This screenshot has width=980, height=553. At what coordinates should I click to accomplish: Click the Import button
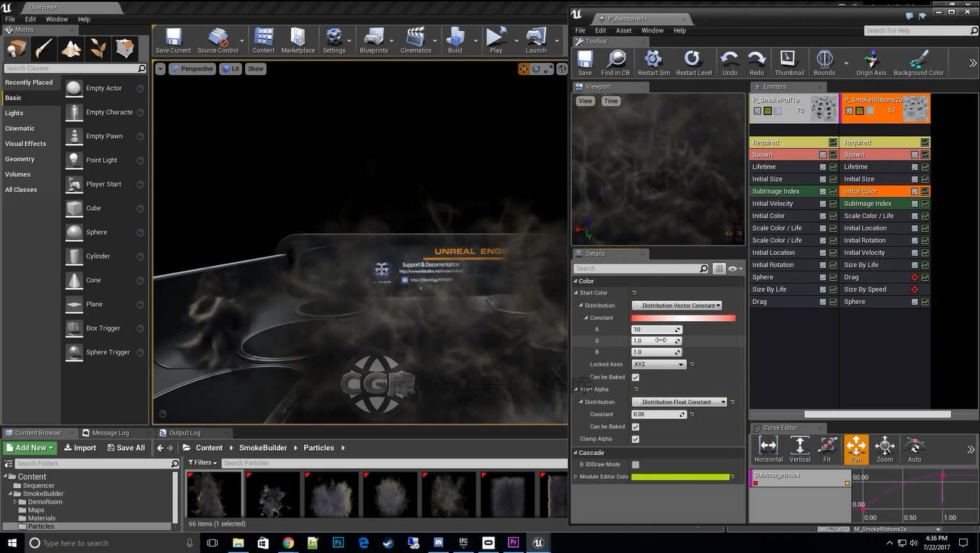80,448
